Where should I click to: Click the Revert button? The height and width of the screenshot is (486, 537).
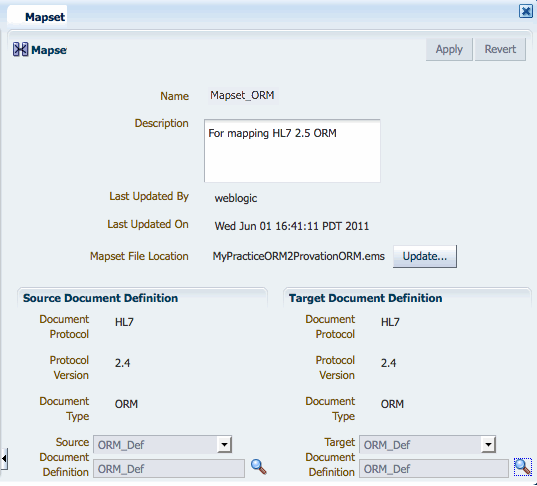[500, 50]
